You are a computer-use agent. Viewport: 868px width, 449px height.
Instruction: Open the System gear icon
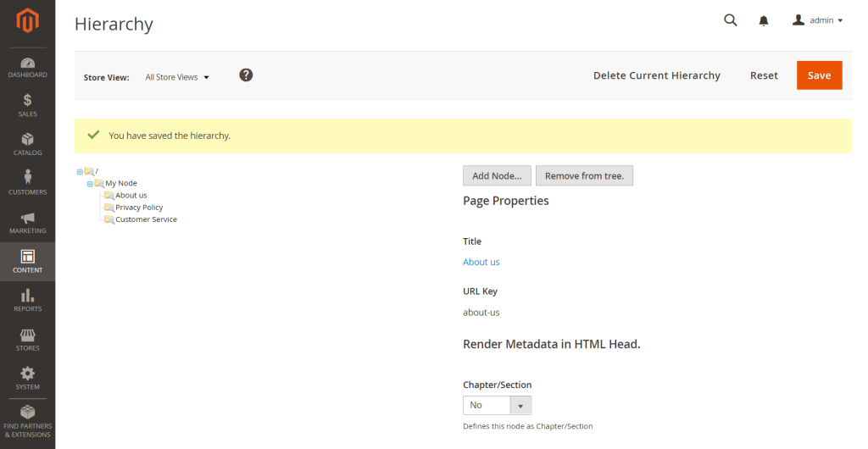click(27, 374)
